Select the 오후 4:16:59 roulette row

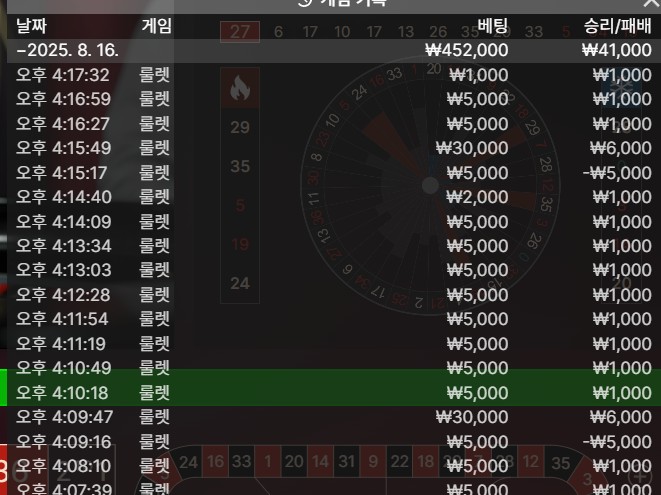[333, 99]
